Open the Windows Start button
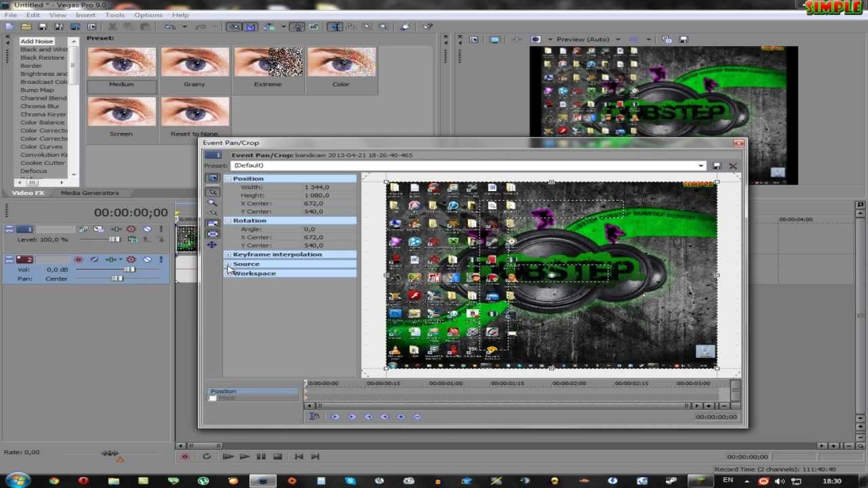This screenshot has width=868, height=488. [x=17, y=481]
